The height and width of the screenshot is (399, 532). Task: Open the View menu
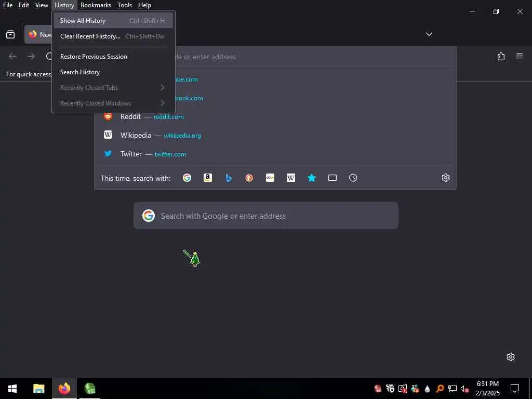[42, 5]
